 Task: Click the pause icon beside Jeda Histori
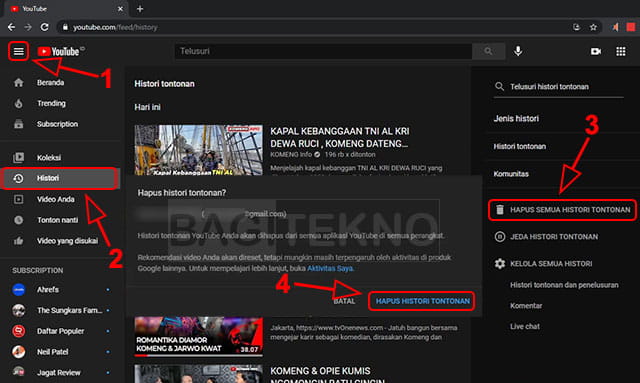(x=500, y=237)
